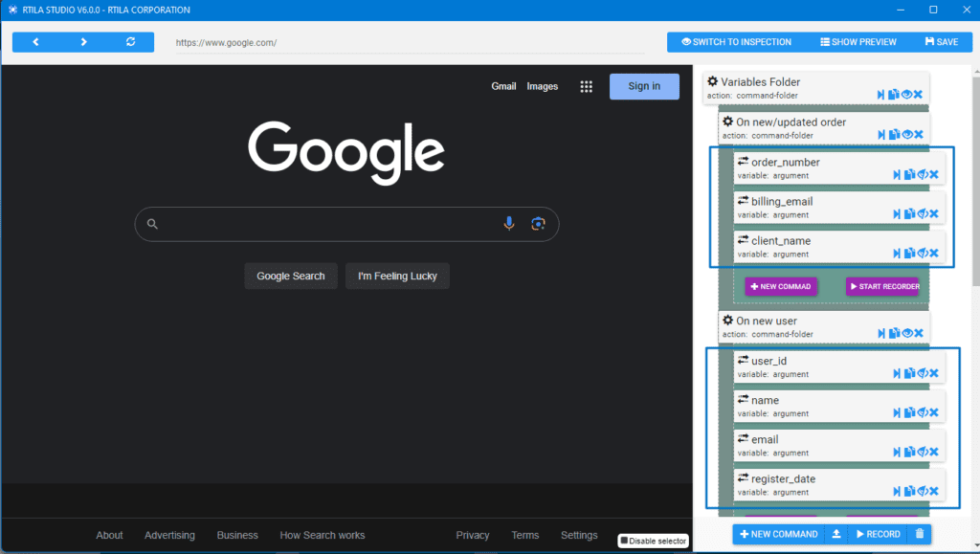The image size is (980, 554).
Task: Toggle disabled-eye icon on register_date
Action: (x=923, y=491)
